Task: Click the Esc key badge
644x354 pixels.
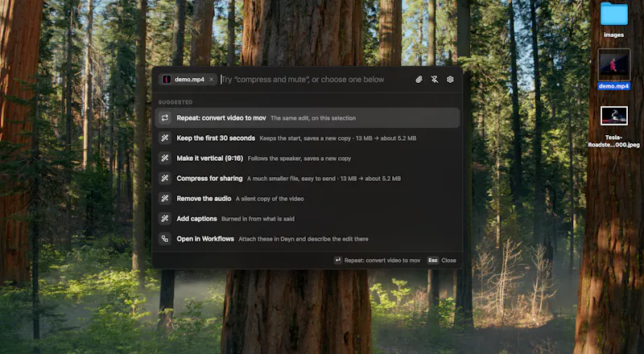Action: coord(433,261)
